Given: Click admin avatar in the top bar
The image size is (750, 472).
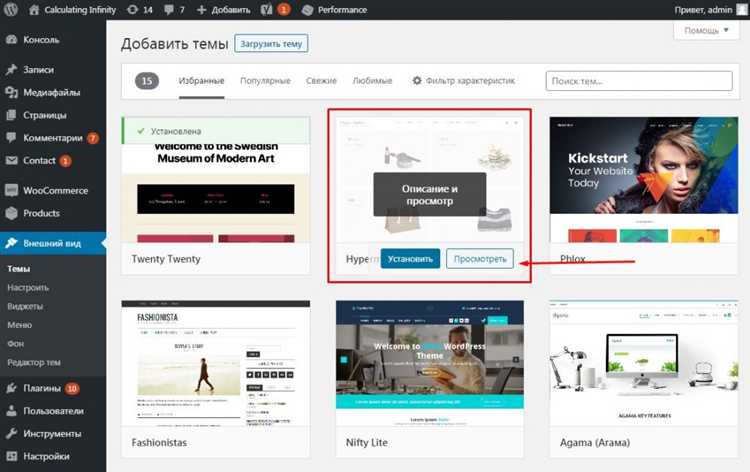Looking at the screenshot, I should [742, 10].
